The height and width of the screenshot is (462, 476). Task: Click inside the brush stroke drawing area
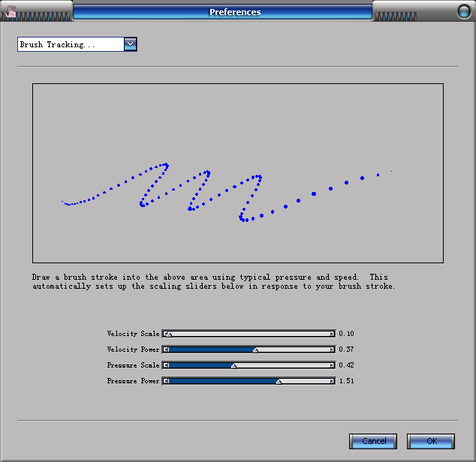238,173
